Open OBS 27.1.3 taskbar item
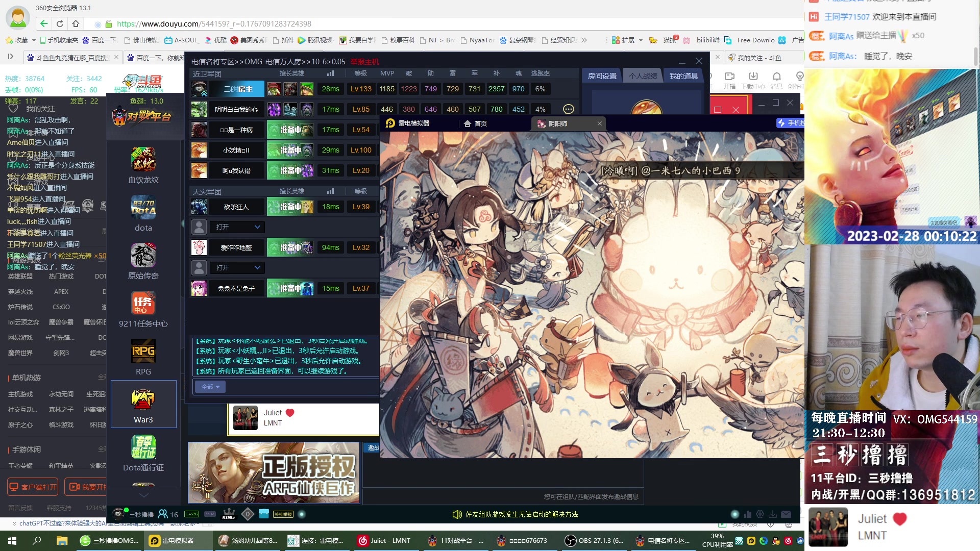 pyautogui.click(x=595, y=540)
